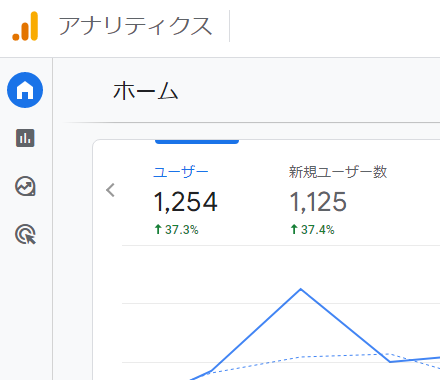
Task: Open the Explore trend chart icon
Action: (25, 186)
